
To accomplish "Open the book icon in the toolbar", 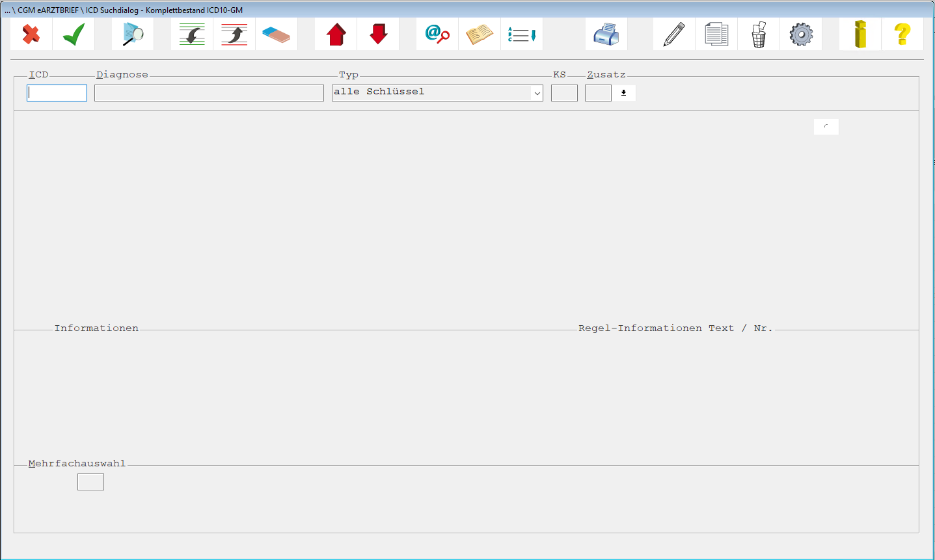I will (x=480, y=34).
